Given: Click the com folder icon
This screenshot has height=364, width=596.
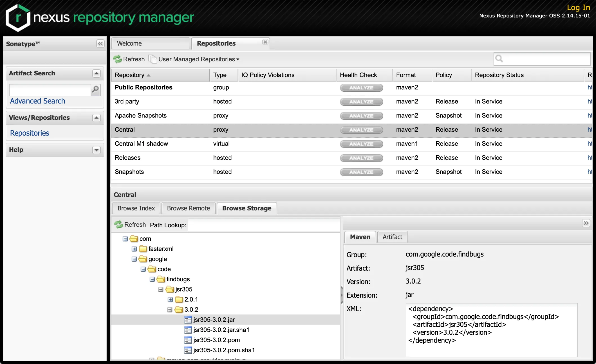Looking at the screenshot, I should click(134, 239).
